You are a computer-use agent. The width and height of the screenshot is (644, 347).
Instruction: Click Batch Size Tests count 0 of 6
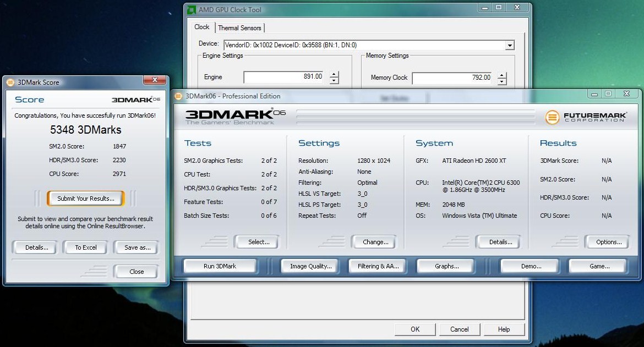click(x=269, y=216)
